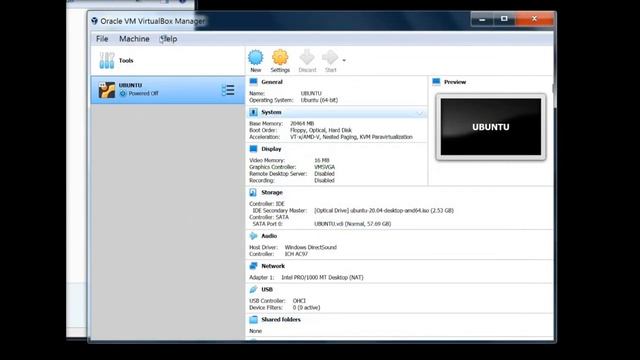The height and width of the screenshot is (360, 640).
Task: Open the Machine menu
Action: (x=134, y=39)
